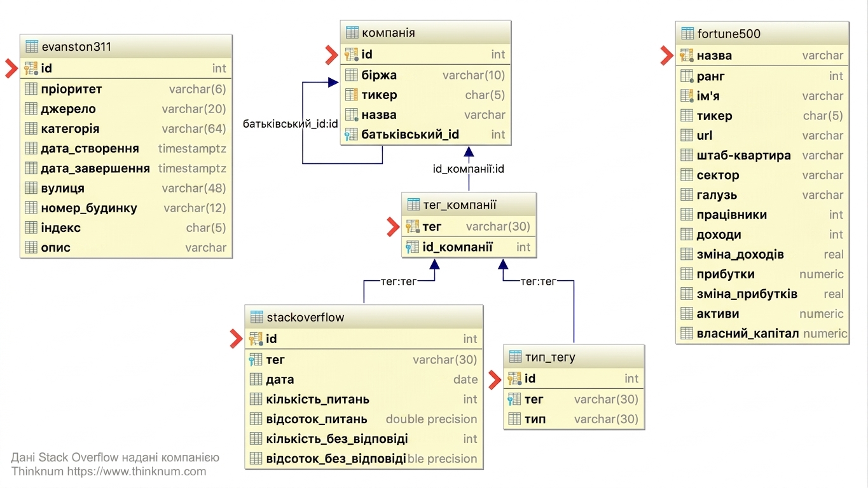868x488 pixels.
Task: Click the table icon in the fortune500 header
Action: tap(687, 34)
